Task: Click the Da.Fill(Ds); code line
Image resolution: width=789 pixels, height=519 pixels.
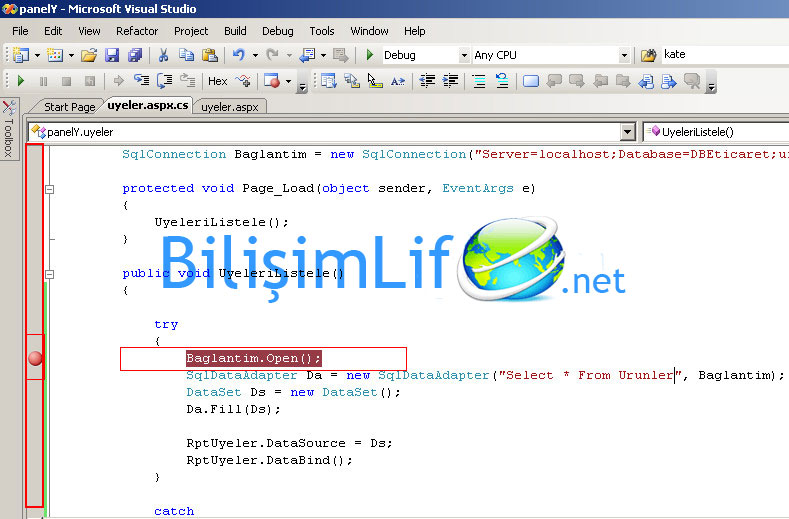Action: (233, 409)
